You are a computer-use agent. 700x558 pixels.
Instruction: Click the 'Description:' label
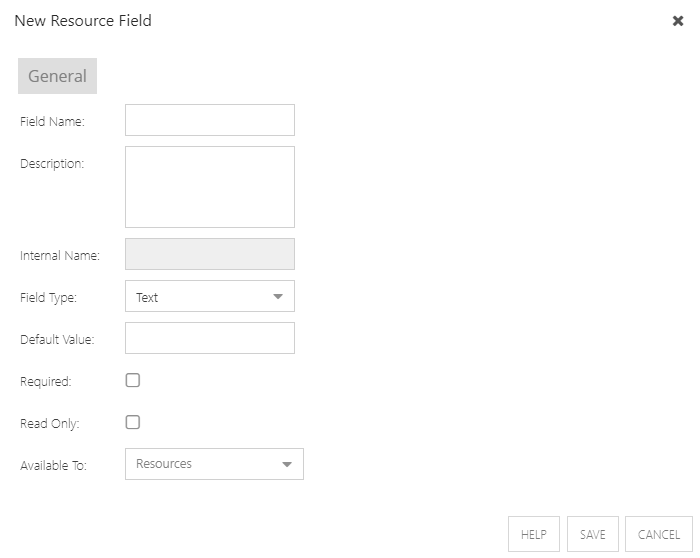click(52, 164)
